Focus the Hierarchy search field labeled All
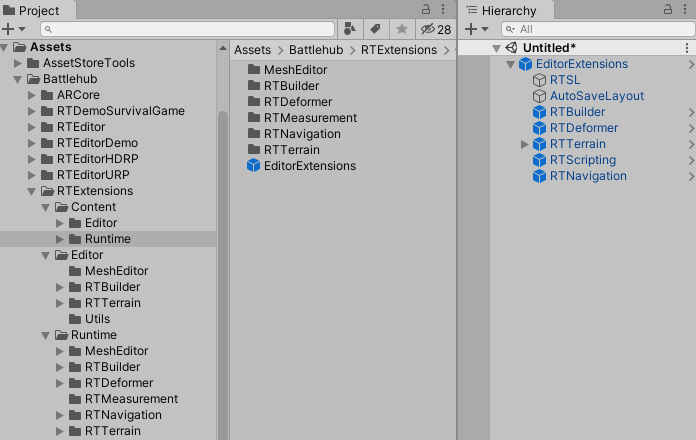The height and width of the screenshot is (440, 696). point(598,29)
